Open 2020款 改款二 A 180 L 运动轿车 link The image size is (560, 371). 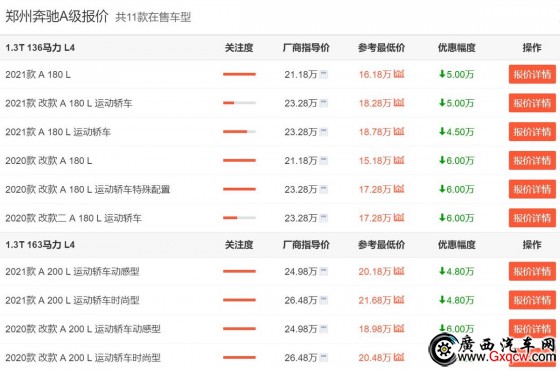pyautogui.click(x=73, y=218)
